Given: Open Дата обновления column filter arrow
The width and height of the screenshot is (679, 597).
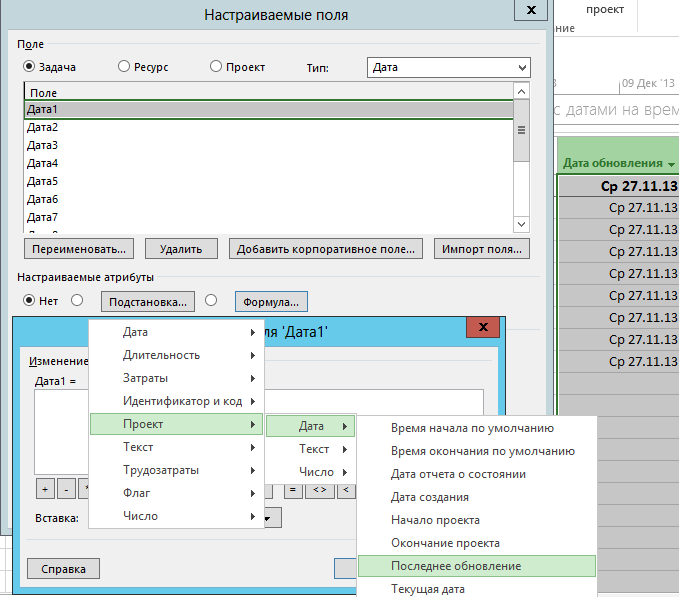Looking at the screenshot, I should tap(671, 164).
